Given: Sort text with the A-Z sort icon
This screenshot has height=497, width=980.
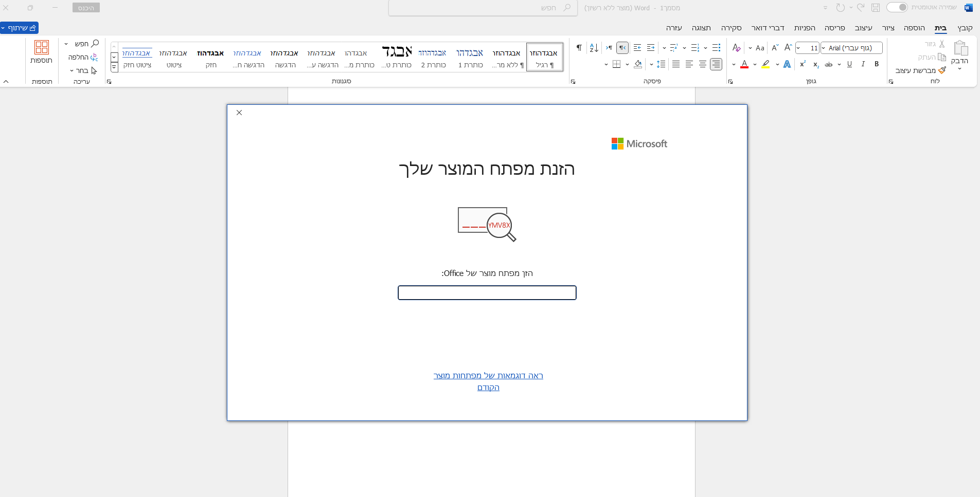Looking at the screenshot, I should pos(594,48).
